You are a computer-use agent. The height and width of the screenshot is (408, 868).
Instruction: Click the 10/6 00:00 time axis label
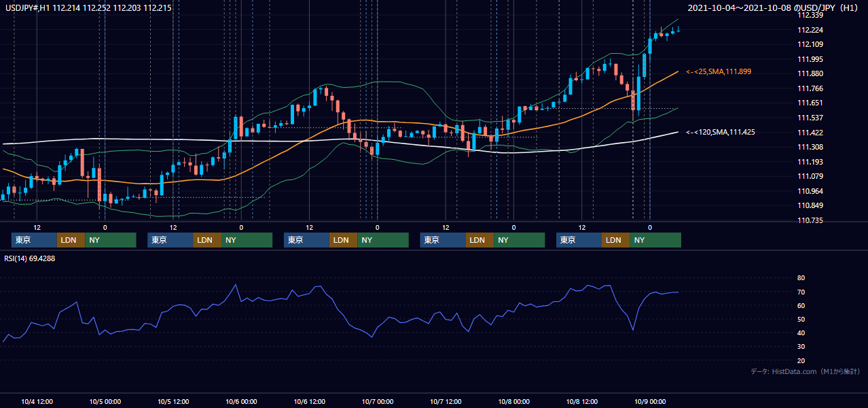click(x=241, y=401)
